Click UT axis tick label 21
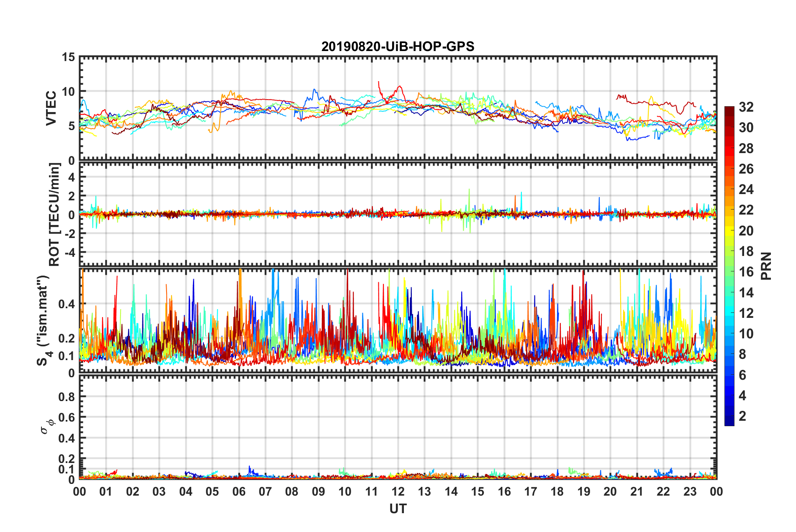Viewport: 796px width, 532px height. pyautogui.click(x=637, y=491)
